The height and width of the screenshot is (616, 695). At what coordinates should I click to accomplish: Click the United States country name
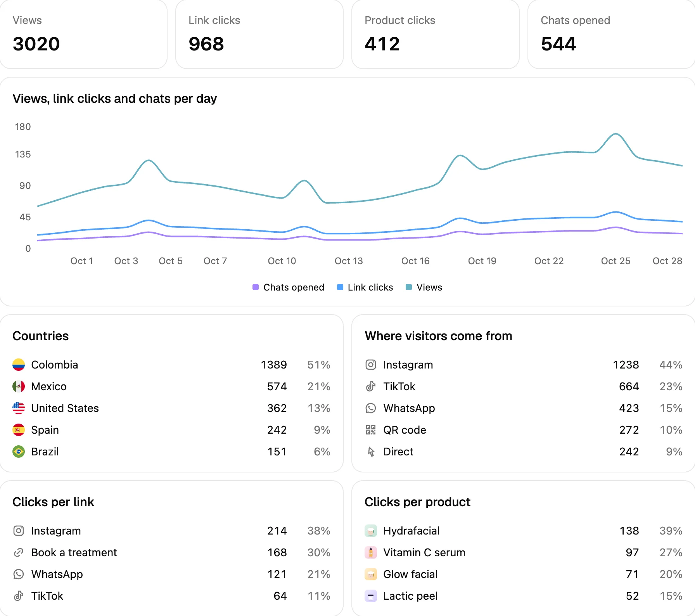(65, 408)
